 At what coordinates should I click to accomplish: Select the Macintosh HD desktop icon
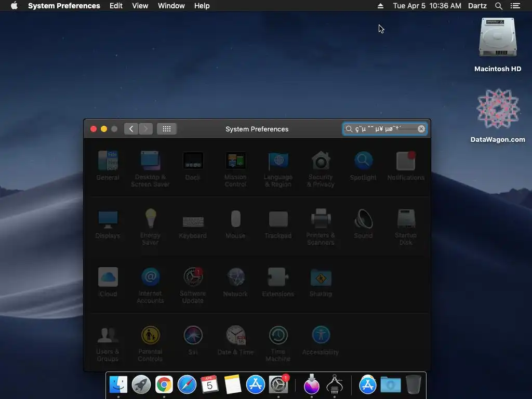point(498,45)
